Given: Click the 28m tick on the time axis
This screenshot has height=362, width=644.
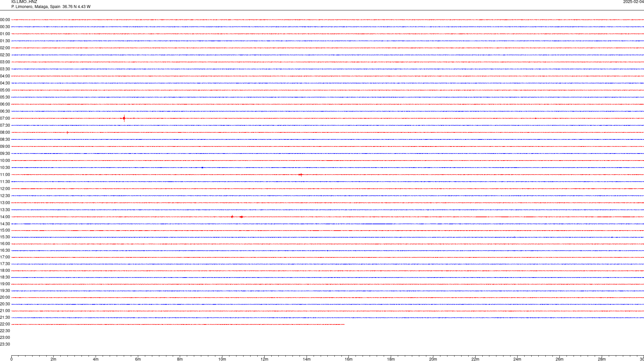Looking at the screenshot, I should pos(602,359).
